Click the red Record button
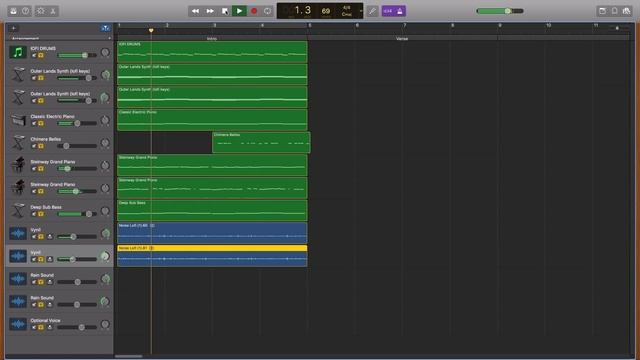The image size is (640, 360). 254,11
